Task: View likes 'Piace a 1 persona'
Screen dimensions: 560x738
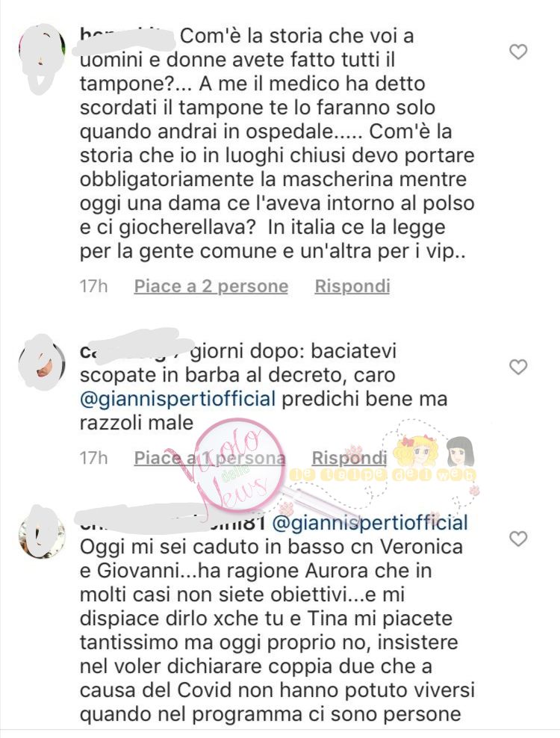Action: point(210,457)
